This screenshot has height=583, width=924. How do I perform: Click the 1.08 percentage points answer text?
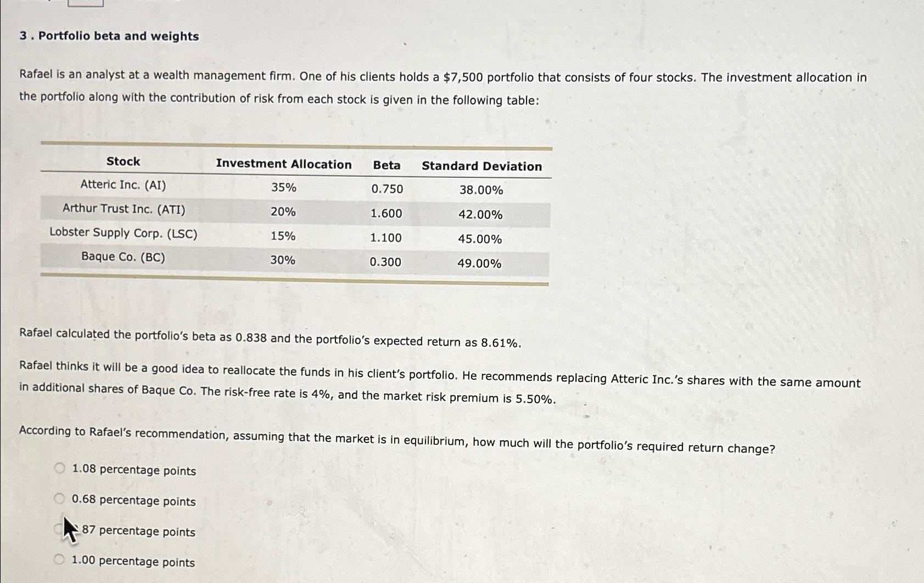(x=133, y=470)
